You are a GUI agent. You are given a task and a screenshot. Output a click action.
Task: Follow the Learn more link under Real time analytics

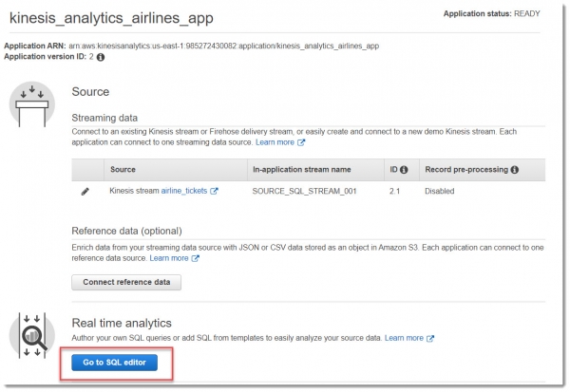coord(404,338)
